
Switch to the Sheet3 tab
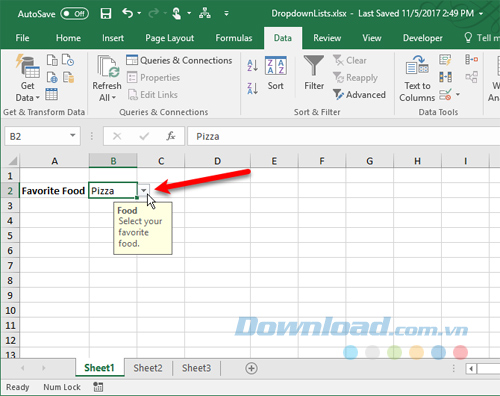click(x=196, y=368)
